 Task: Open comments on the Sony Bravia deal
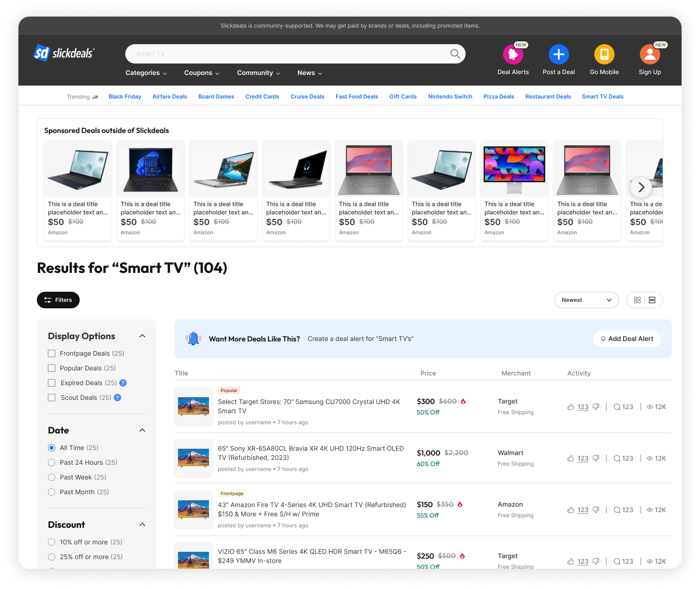pos(624,458)
